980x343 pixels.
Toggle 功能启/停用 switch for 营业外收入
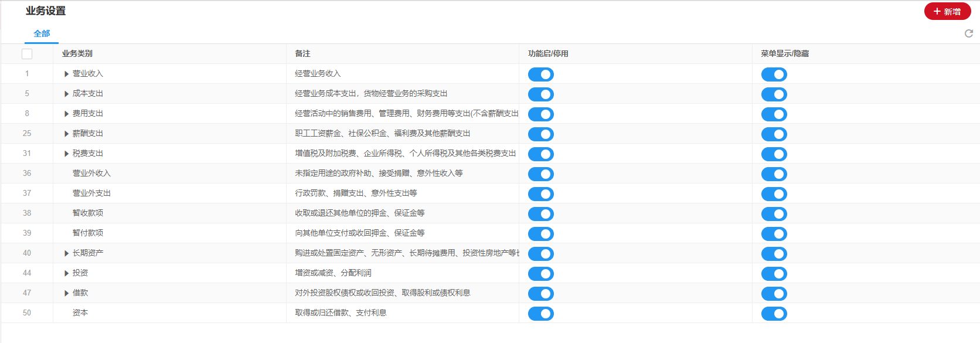click(541, 174)
